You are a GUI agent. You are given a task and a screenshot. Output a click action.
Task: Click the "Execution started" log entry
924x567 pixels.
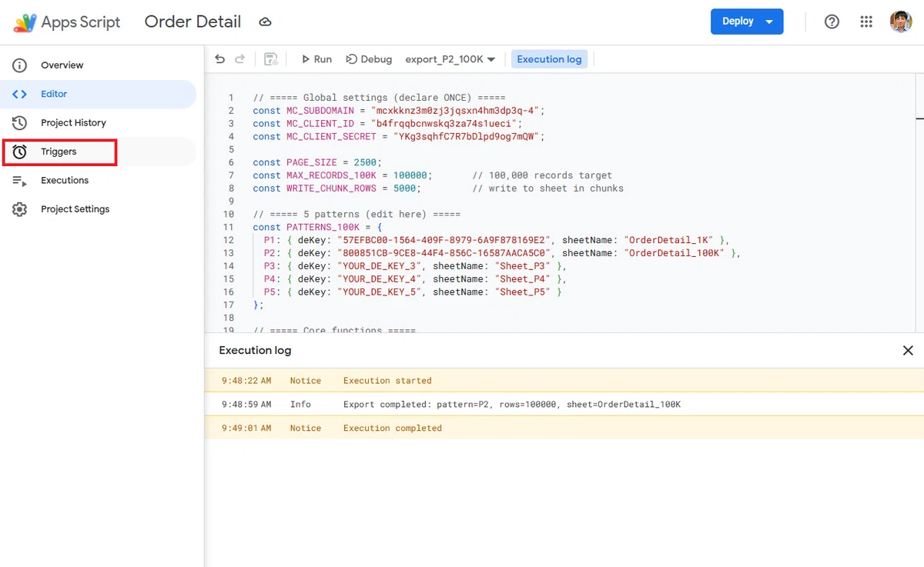point(564,380)
